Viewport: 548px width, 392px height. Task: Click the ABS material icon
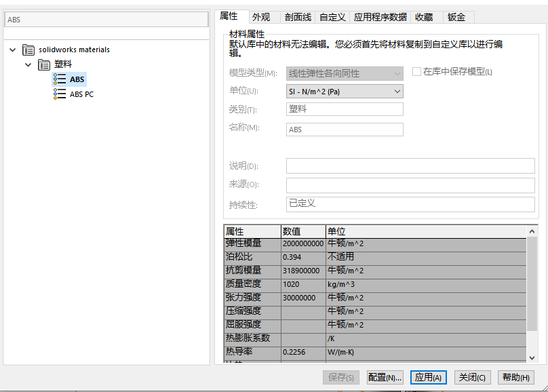(60, 79)
